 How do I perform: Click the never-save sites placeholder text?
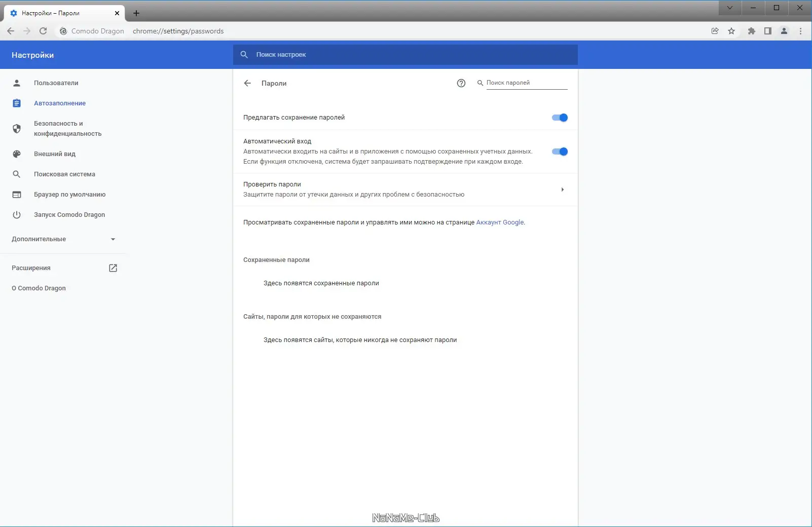click(360, 340)
